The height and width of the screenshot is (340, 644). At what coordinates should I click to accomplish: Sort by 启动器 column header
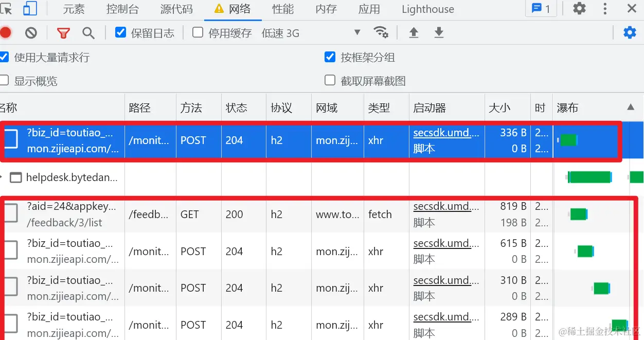(x=446, y=108)
